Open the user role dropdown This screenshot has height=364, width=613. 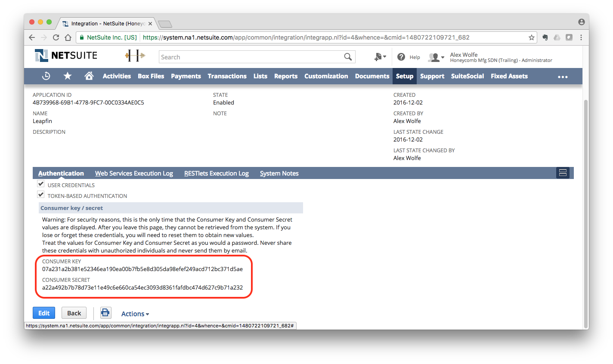(436, 57)
